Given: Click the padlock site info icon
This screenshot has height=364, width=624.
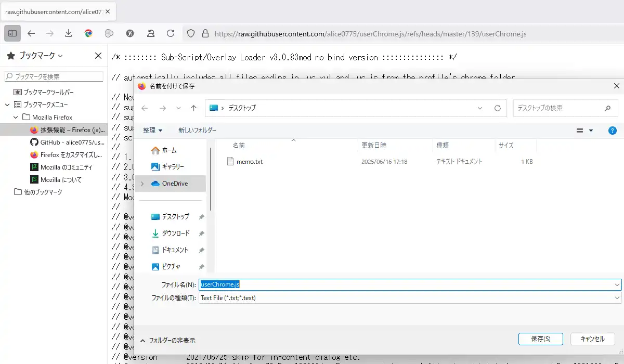Looking at the screenshot, I should pyautogui.click(x=205, y=33).
